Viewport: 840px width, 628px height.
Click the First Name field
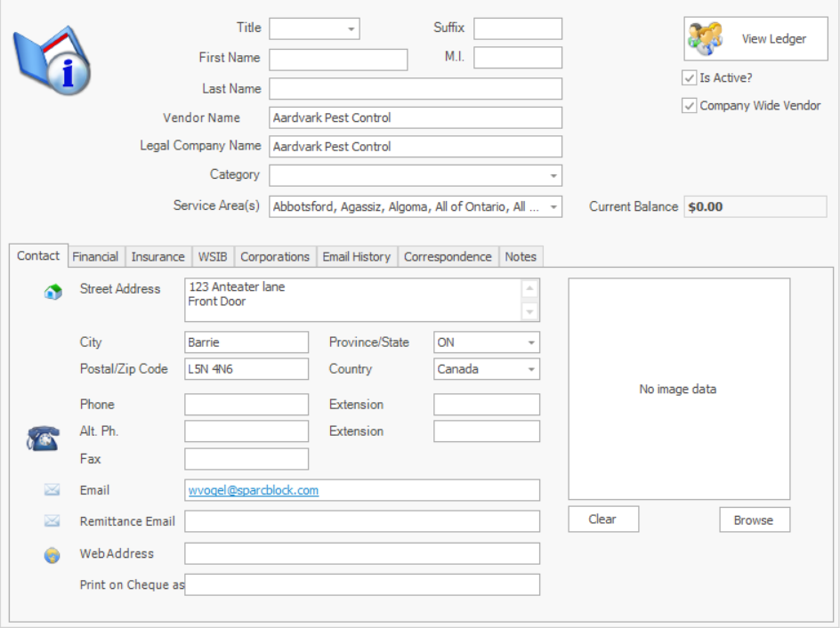[338, 60]
